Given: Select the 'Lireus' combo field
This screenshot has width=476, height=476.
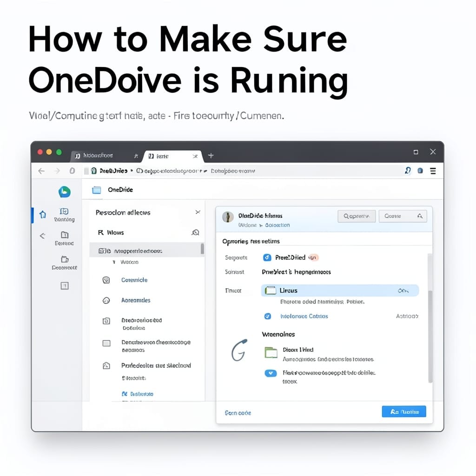Looking at the screenshot, I should click(340, 291).
